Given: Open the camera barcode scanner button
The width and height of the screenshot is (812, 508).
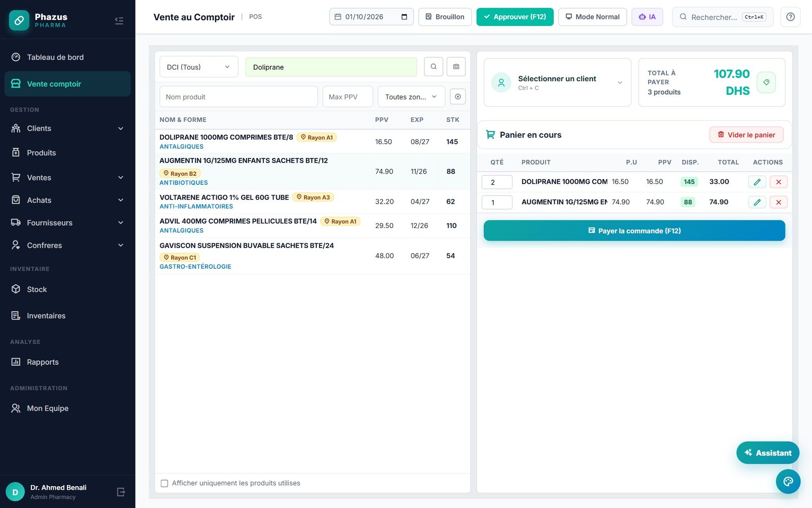Looking at the screenshot, I should [x=456, y=67].
